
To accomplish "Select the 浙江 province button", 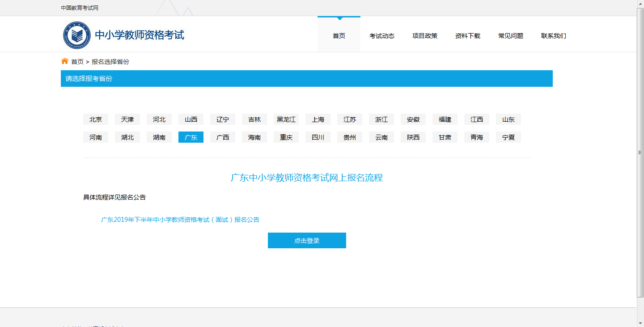I will 381,119.
